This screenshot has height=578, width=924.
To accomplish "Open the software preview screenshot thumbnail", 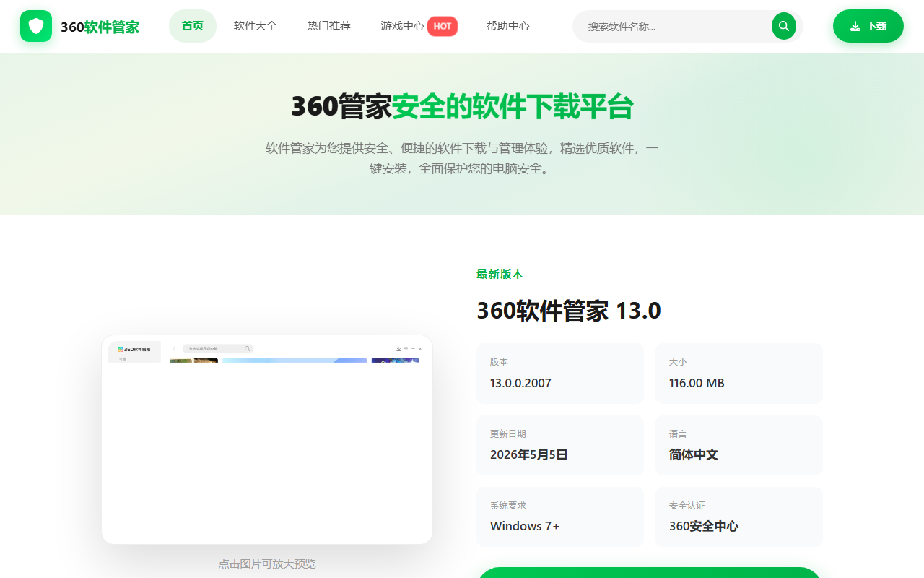I will pos(267,439).
